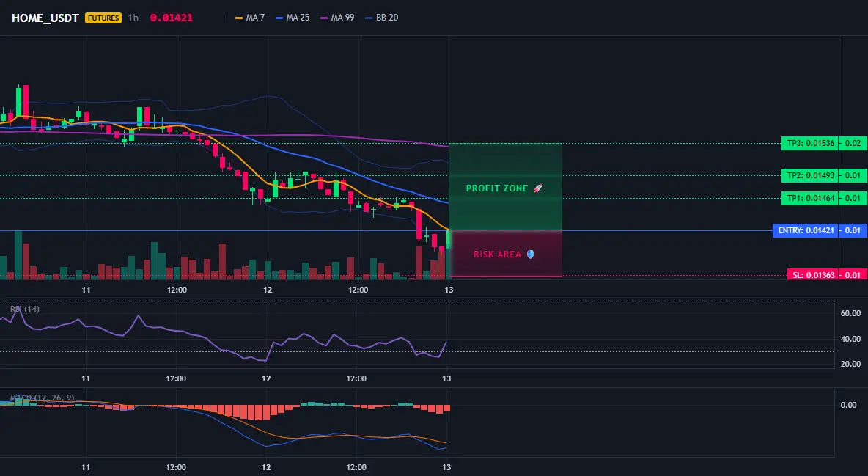Click the FUTURES badge
Viewport: 868px width, 476px height.
click(x=103, y=18)
